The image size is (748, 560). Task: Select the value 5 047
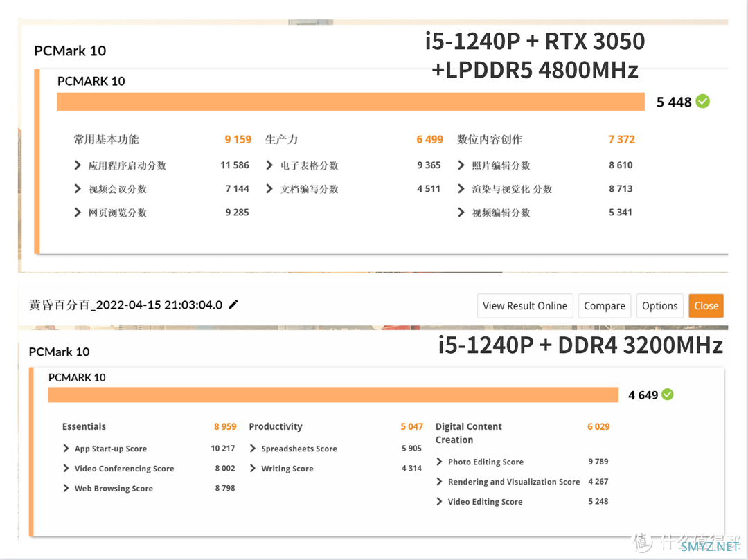411,426
